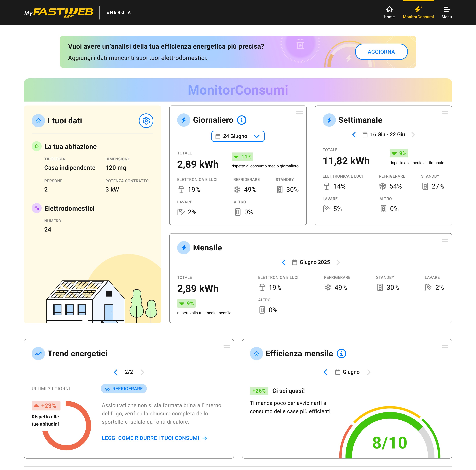This screenshot has height=470, width=476.
Task: Click the AGGIORNA button in the banner
Action: (x=381, y=52)
